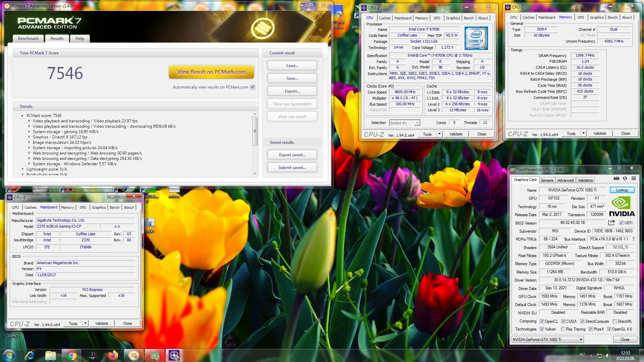Click the CPU-Z Mainboard window title icon

click(x=10, y=197)
